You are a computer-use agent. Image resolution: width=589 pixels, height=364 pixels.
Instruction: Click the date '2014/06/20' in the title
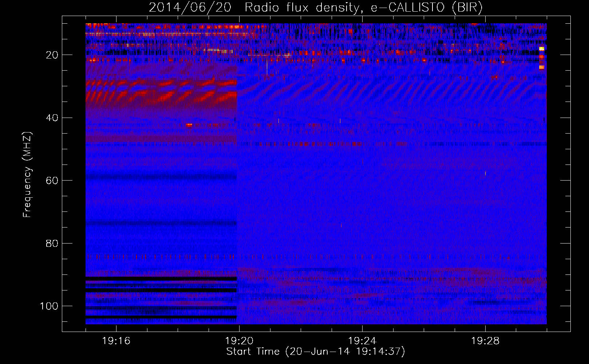pyautogui.click(x=190, y=8)
